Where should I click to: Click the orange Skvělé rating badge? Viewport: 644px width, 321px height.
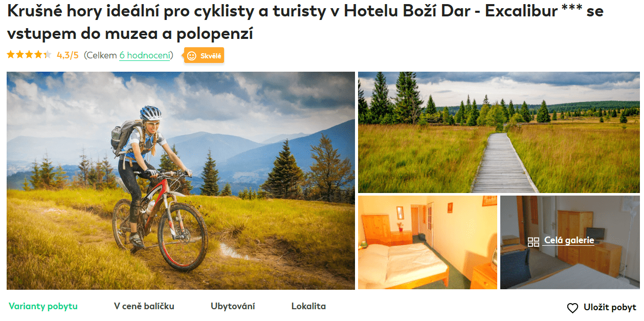point(204,56)
